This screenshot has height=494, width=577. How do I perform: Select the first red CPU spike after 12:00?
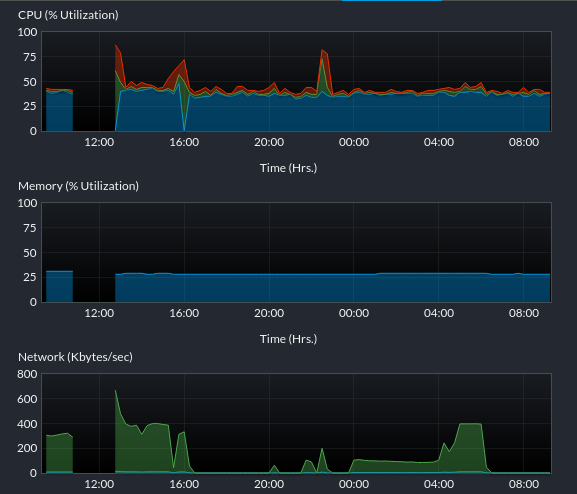point(116,46)
